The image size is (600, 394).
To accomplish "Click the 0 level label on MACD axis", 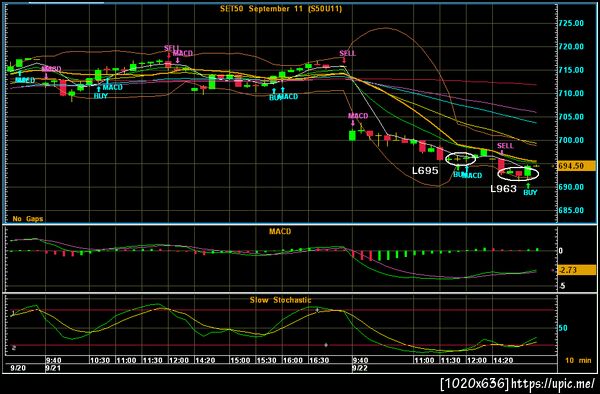I will tap(561, 251).
